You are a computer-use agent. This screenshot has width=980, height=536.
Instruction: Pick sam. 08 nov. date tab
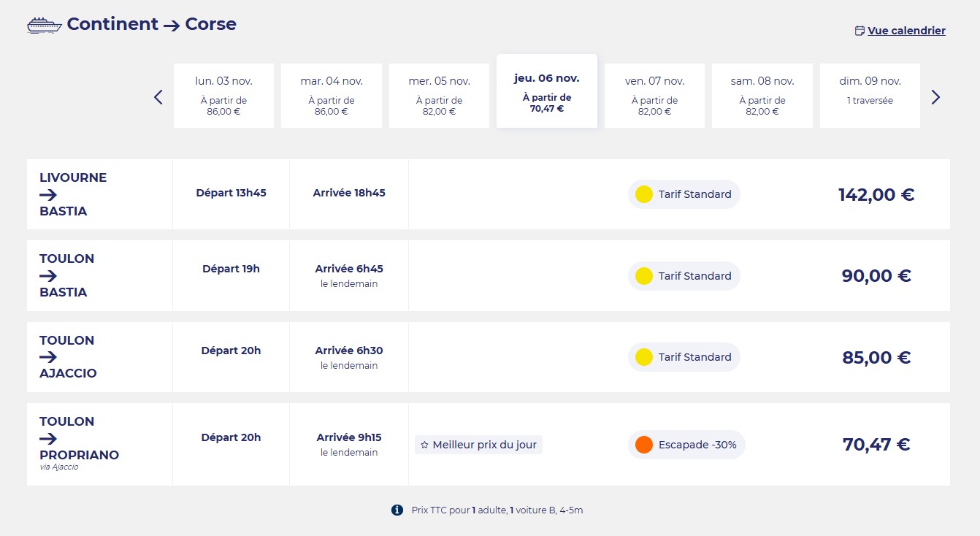[x=762, y=96]
